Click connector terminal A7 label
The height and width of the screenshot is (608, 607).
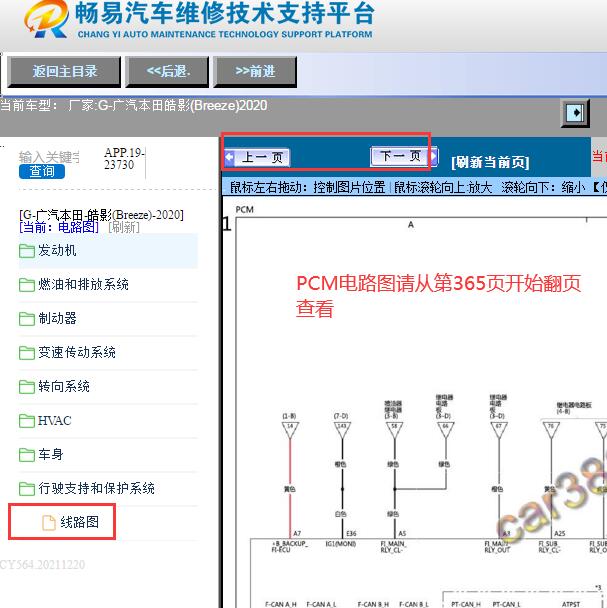pyautogui.click(x=297, y=534)
